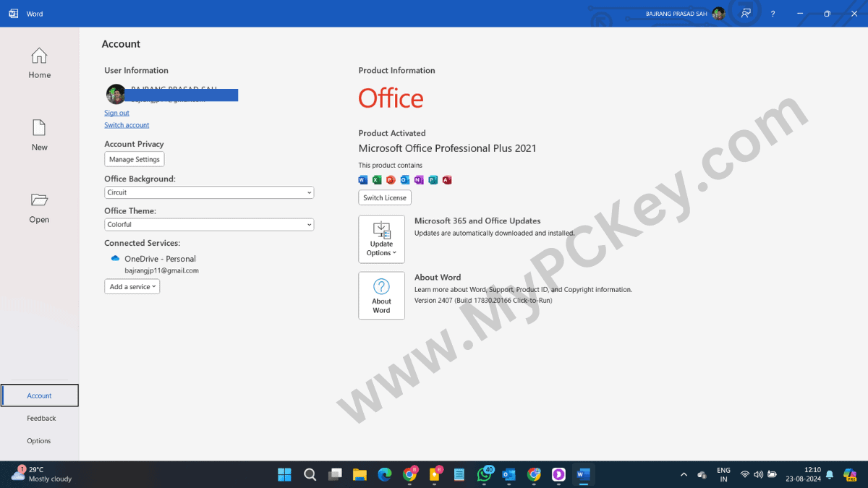Open the About Word button

click(x=382, y=296)
